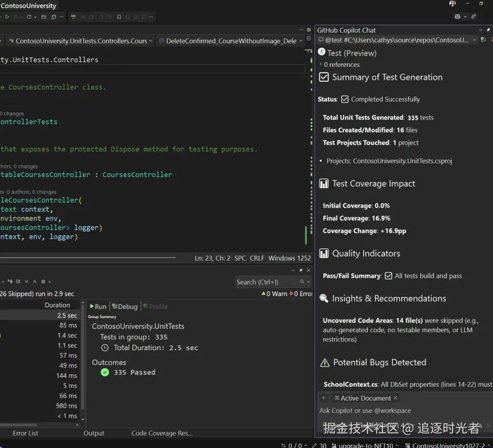Remove the Active Document context chip
493x448 pixels.
[x=396, y=398]
